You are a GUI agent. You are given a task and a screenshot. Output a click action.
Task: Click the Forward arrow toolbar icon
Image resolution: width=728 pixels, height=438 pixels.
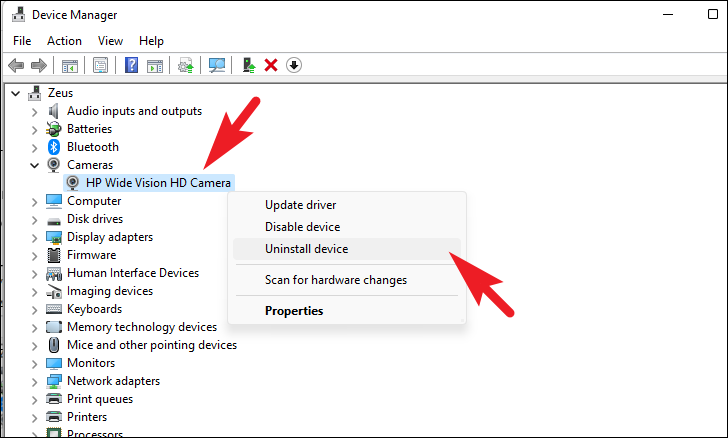(x=39, y=65)
